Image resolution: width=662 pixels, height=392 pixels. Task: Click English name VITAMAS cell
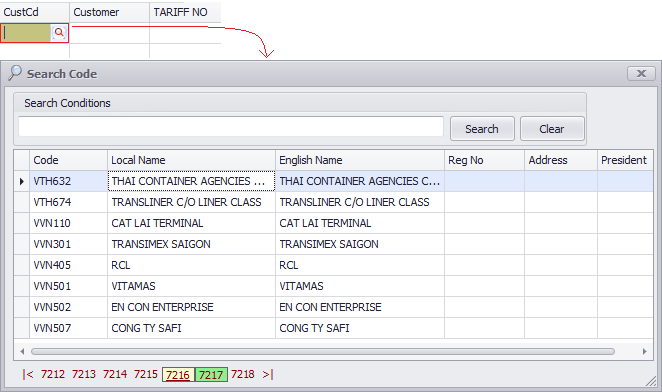tap(360, 286)
